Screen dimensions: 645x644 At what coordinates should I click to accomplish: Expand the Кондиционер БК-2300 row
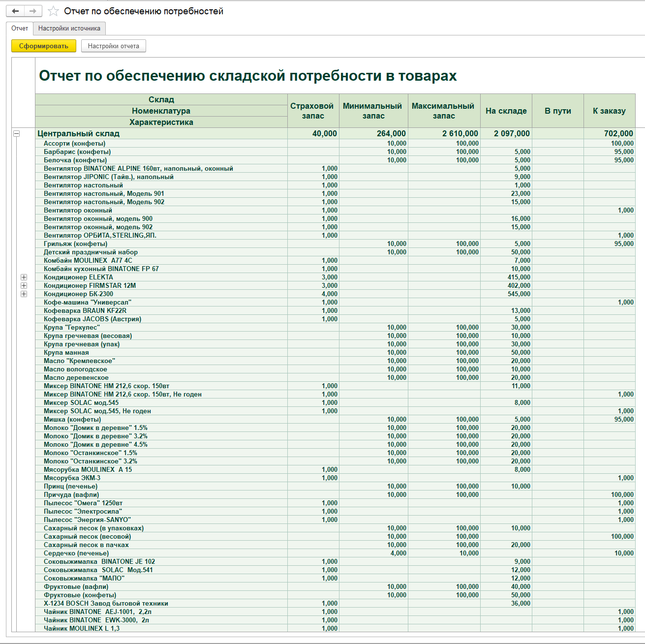(x=24, y=294)
